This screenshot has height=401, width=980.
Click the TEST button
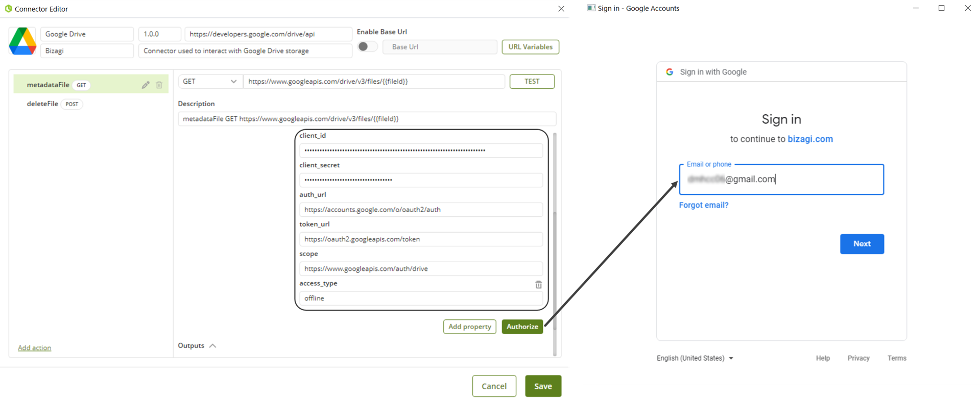tap(532, 82)
